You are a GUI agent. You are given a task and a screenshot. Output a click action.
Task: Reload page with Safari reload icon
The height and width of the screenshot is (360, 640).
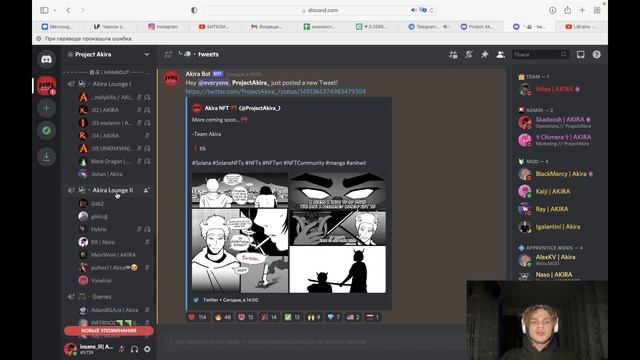tap(431, 10)
